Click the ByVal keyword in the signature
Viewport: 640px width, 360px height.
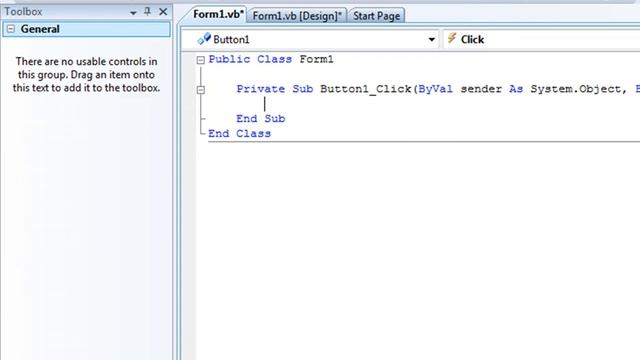tap(436, 89)
